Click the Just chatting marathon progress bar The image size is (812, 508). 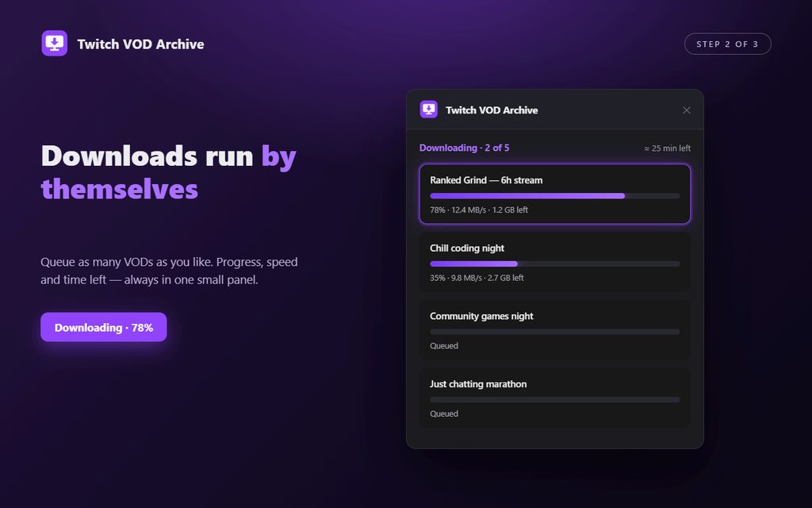554,400
